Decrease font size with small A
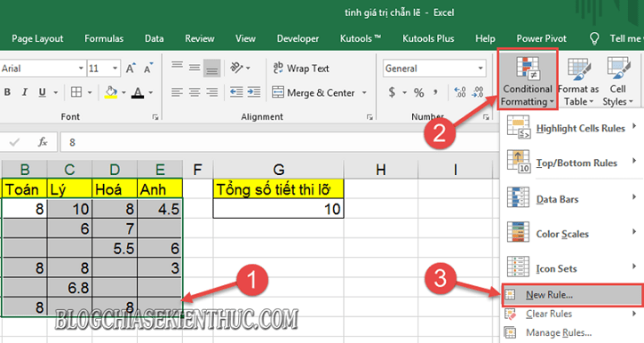Screen dimensions: 644x343 147,68
